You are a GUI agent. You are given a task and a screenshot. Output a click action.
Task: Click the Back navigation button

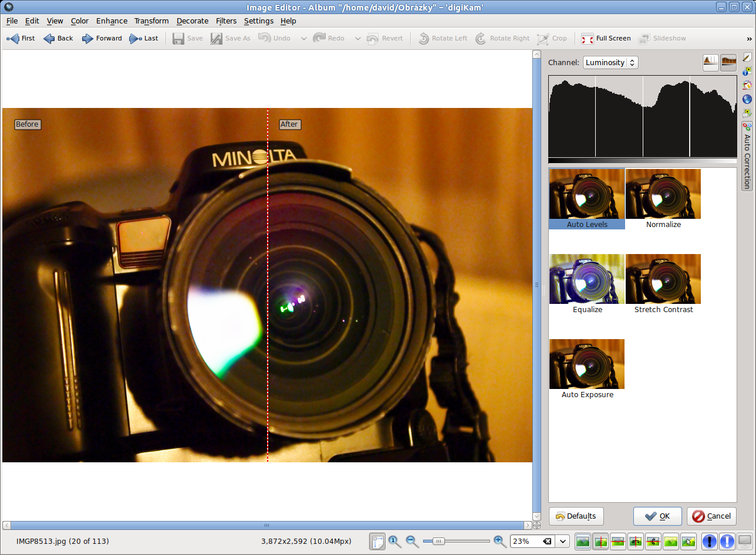click(58, 38)
